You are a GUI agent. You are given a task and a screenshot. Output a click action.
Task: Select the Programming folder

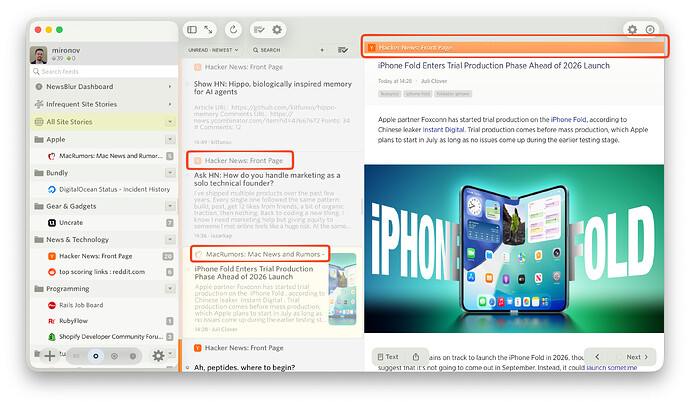tap(104, 289)
